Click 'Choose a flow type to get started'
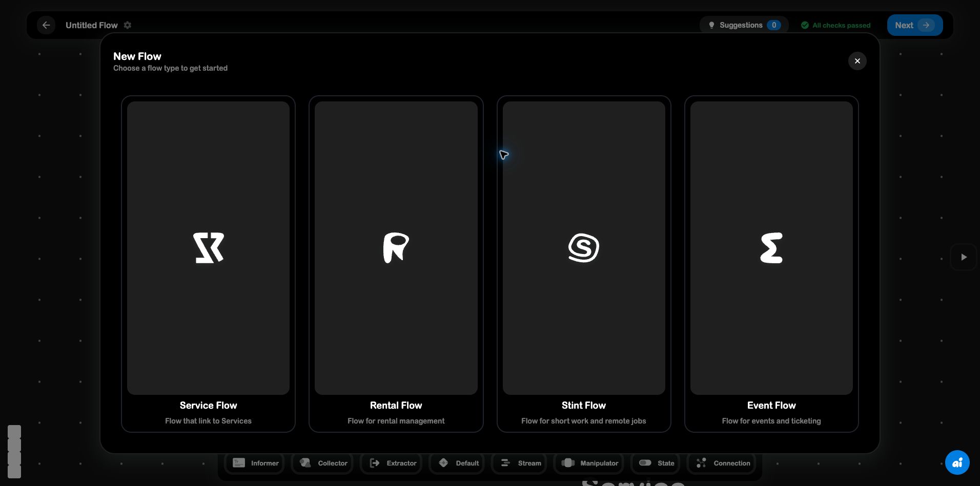Image resolution: width=980 pixels, height=486 pixels. [170, 68]
